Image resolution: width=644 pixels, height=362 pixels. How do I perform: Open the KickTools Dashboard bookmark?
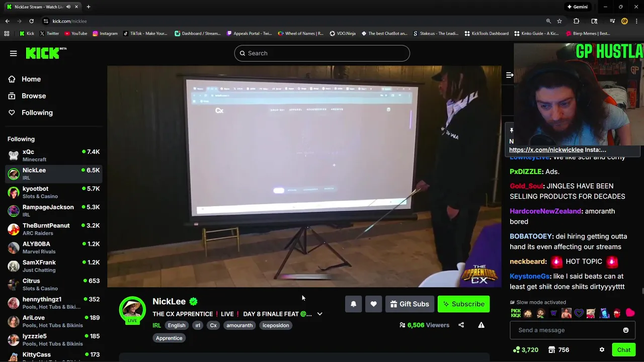pyautogui.click(x=487, y=34)
